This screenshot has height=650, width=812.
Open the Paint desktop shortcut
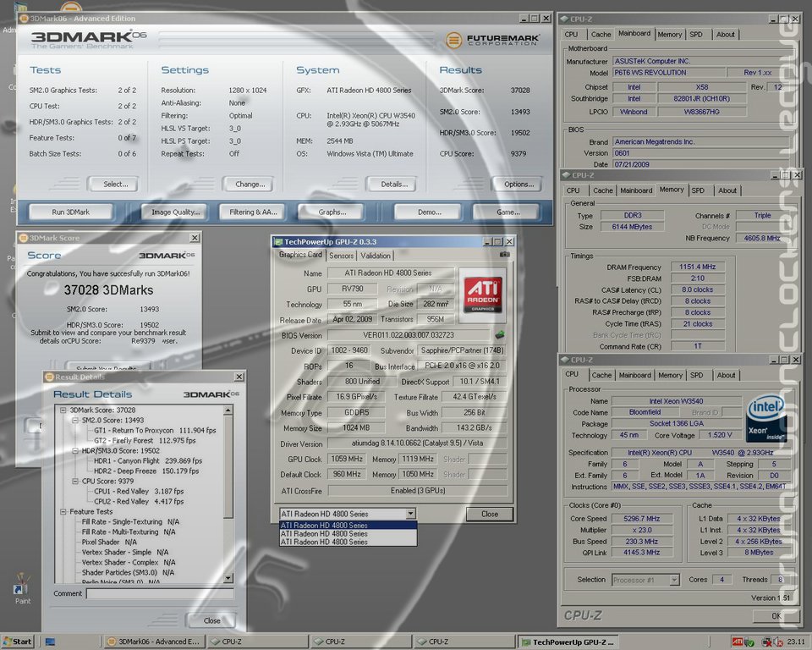coord(21,589)
